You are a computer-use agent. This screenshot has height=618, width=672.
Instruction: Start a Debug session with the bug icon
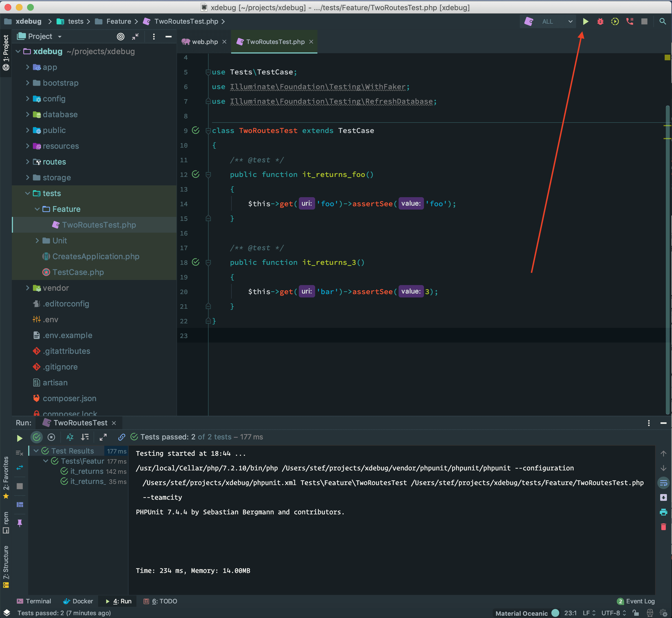click(x=600, y=21)
